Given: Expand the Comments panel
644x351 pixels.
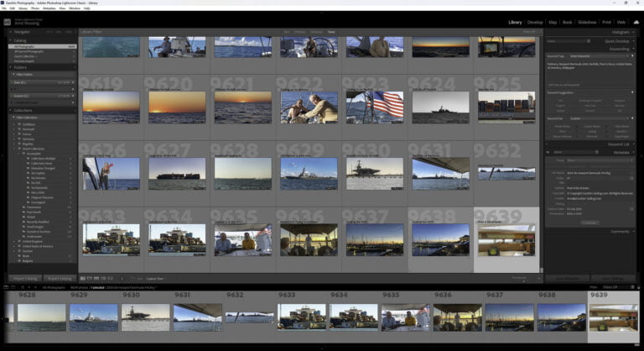Looking at the screenshot, I should pos(633,231).
